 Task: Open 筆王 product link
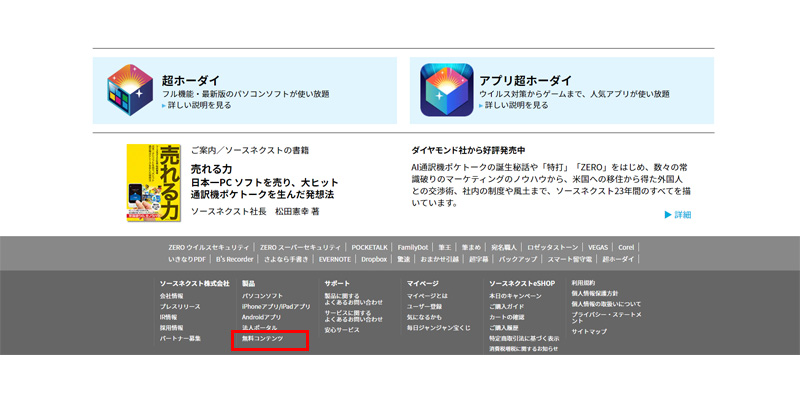tap(445, 247)
